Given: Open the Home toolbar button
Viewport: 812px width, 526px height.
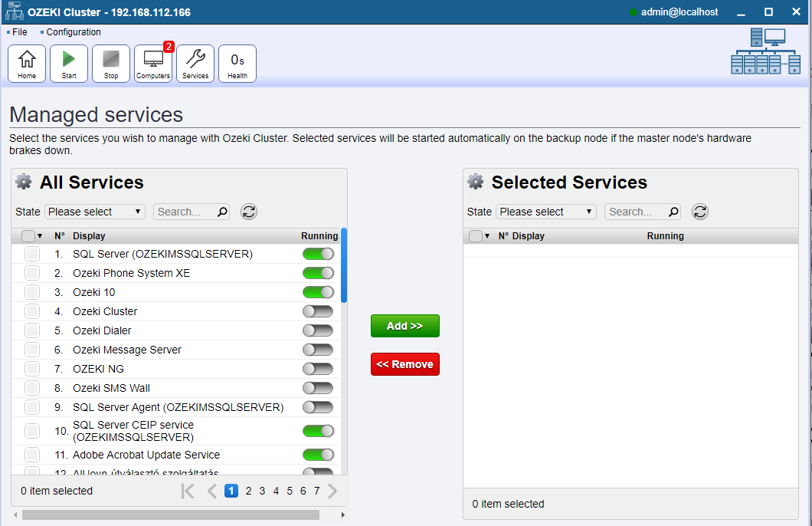Looking at the screenshot, I should [27, 64].
